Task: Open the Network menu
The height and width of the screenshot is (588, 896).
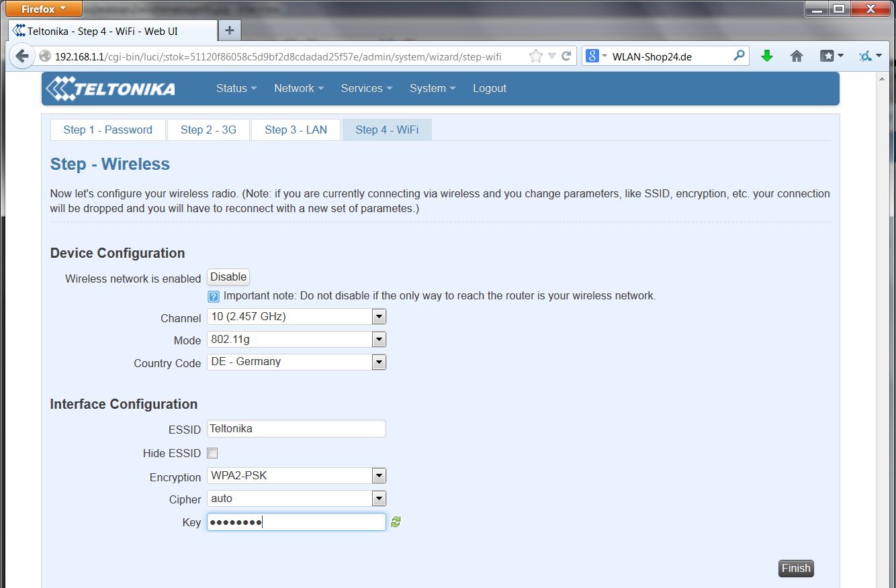Action: tap(299, 89)
